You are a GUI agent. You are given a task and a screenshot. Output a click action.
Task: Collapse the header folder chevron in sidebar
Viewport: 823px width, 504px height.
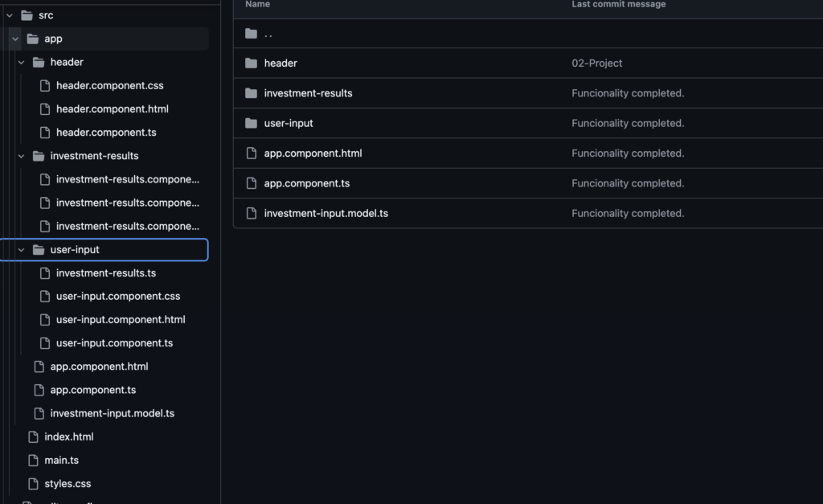tap(22, 62)
